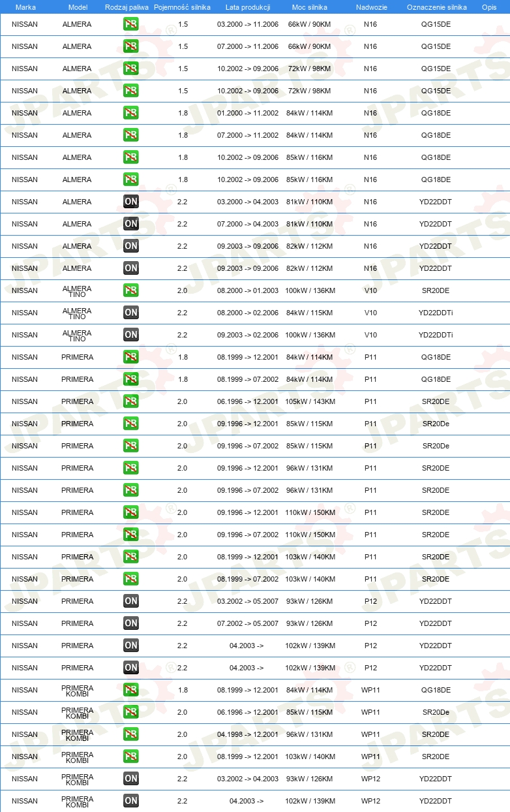The height and width of the screenshot is (812, 510).
Task: Click petrol icon for Primera Kombi 1.8 QG18DE
Action: [131, 690]
